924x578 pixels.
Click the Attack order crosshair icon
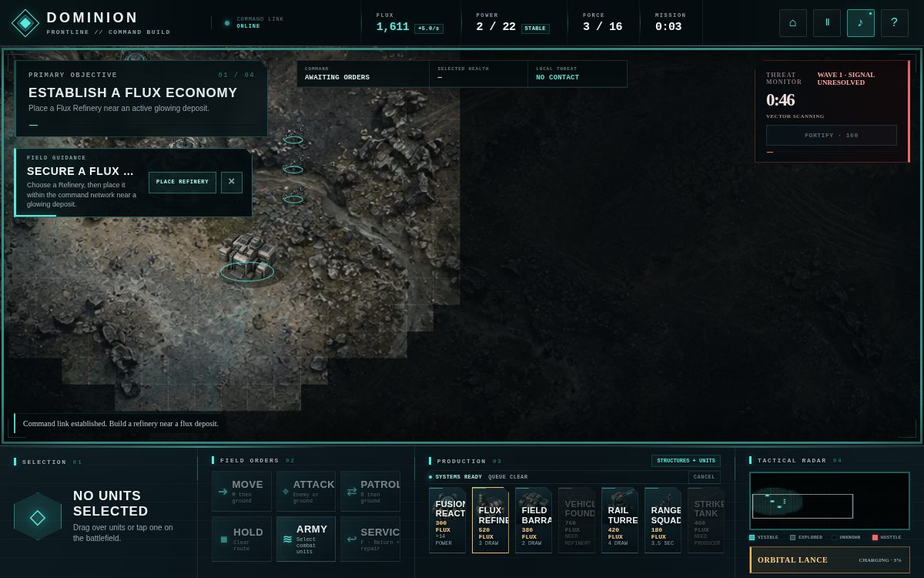[x=286, y=492]
